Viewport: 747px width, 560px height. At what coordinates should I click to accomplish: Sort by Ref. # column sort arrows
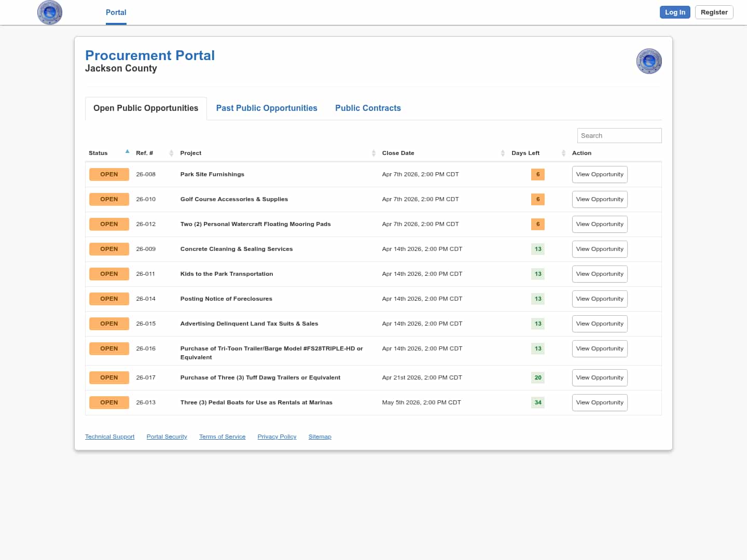pos(171,153)
